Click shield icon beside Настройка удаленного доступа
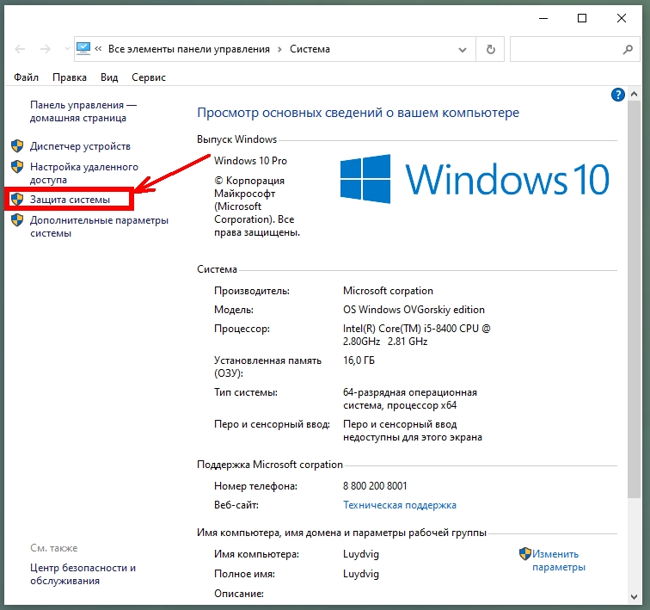650x610 pixels. (17, 167)
